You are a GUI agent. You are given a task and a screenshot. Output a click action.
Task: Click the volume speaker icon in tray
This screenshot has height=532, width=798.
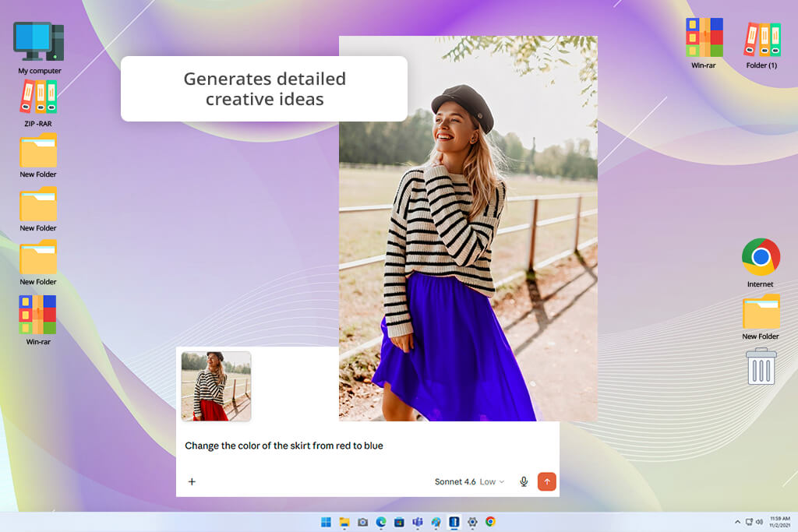click(759, 522)
